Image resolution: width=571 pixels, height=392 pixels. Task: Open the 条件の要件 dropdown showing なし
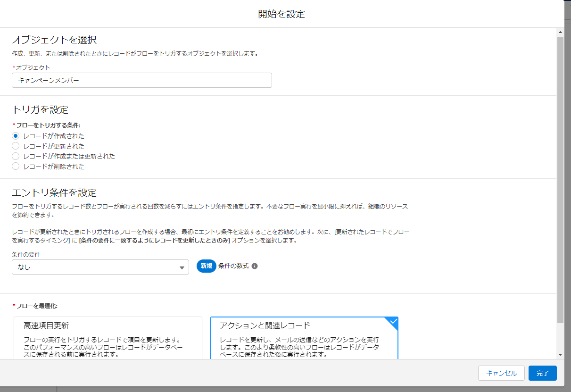point(100,266)
